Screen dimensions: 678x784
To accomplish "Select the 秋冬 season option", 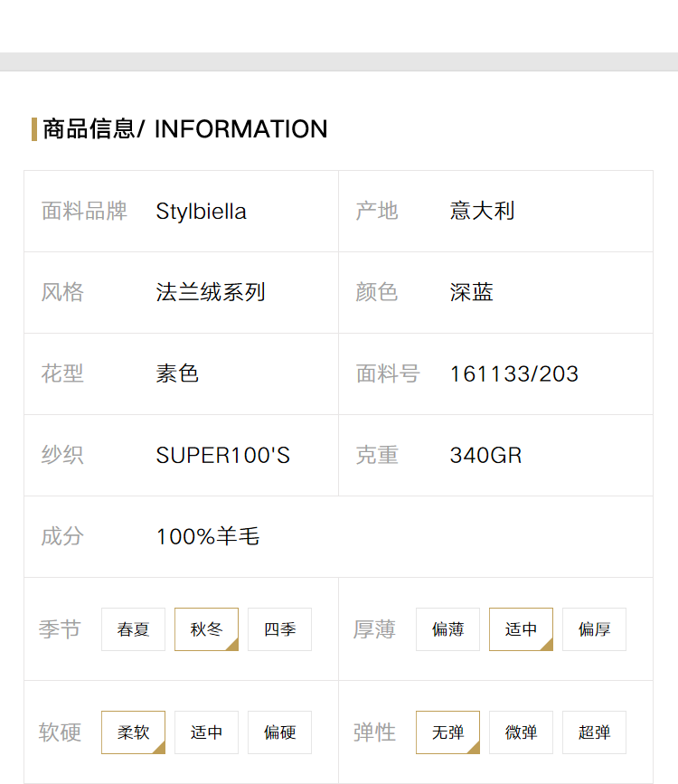I will (206, 629).
